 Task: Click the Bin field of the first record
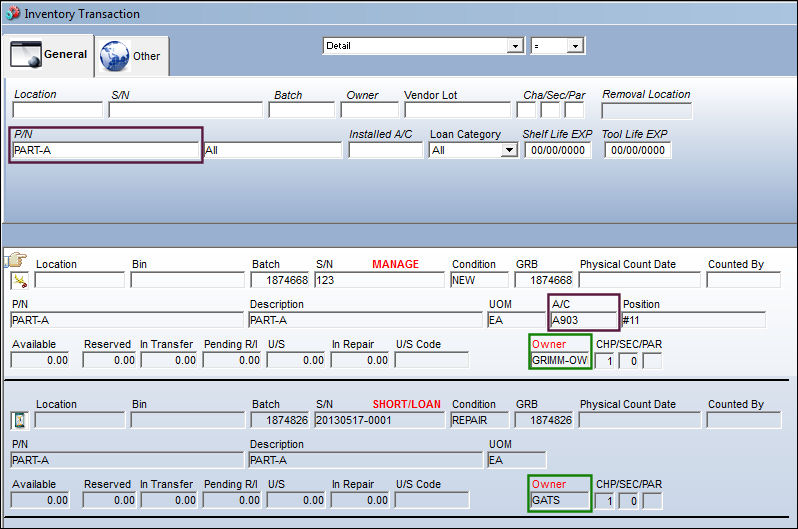[187, 280]
